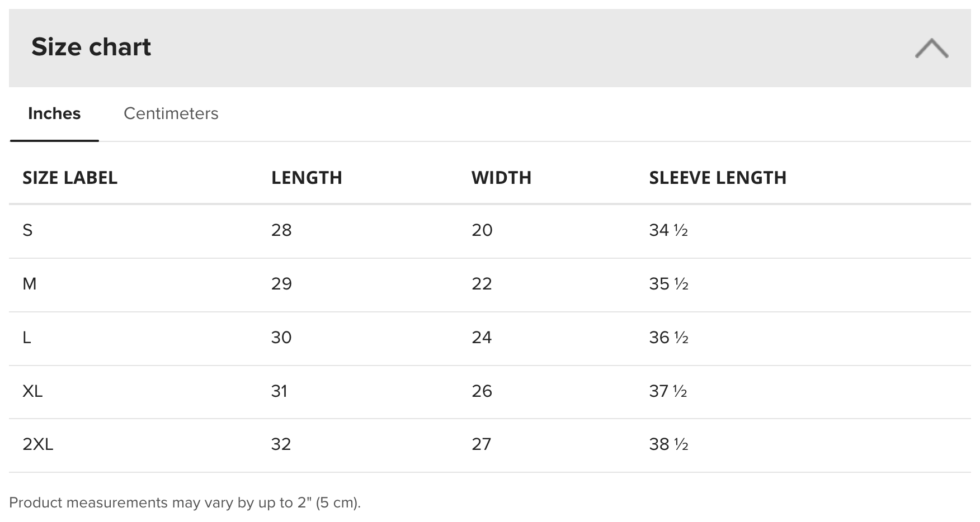Select the L size row label

click(26, 338)
